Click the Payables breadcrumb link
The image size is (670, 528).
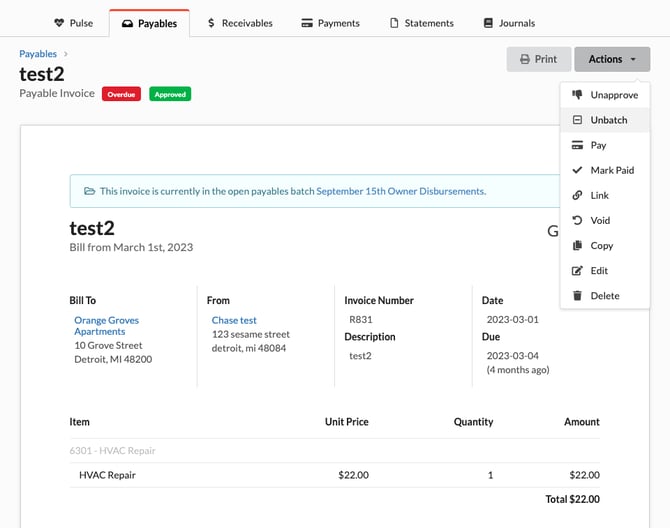38,53
